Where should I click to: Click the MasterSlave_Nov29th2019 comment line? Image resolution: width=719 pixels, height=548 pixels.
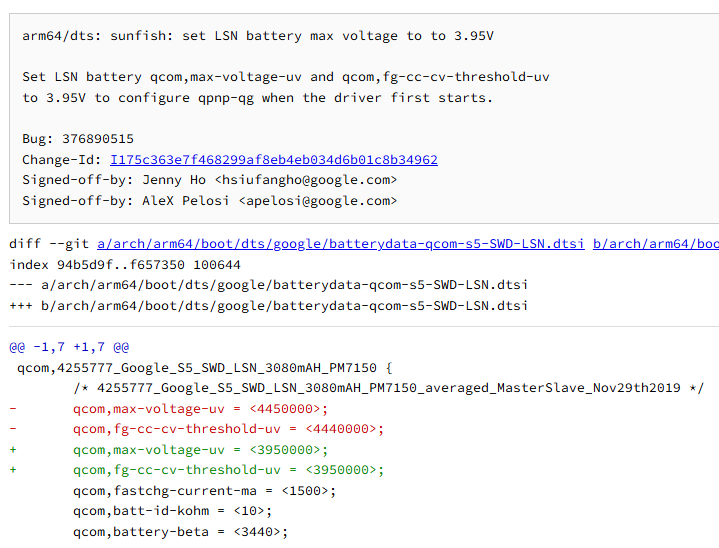[388, 388]
